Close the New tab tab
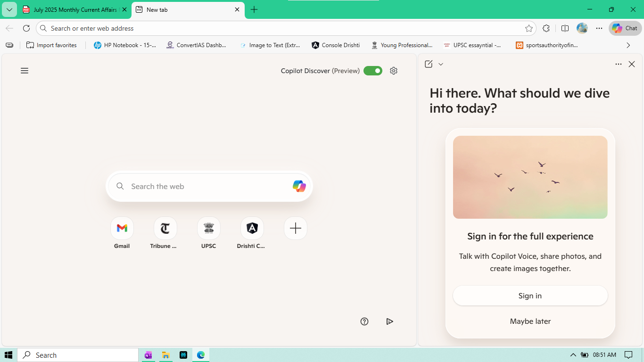Screen dimensions: 644x362 pos(237,9)
